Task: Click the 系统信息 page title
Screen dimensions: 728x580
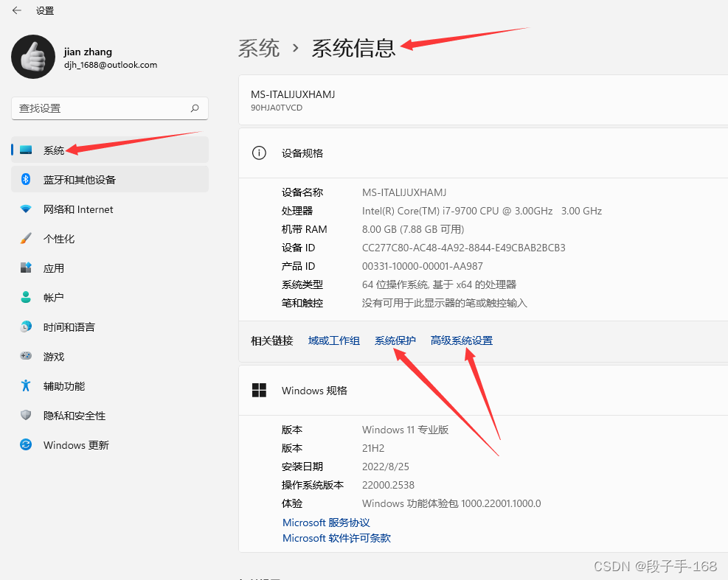Action: coord(354,48)
